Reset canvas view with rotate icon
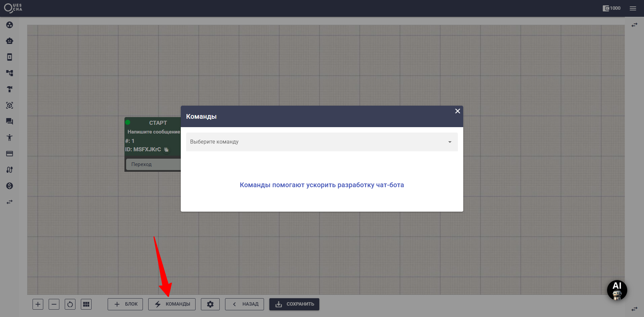 coord(70,304)
